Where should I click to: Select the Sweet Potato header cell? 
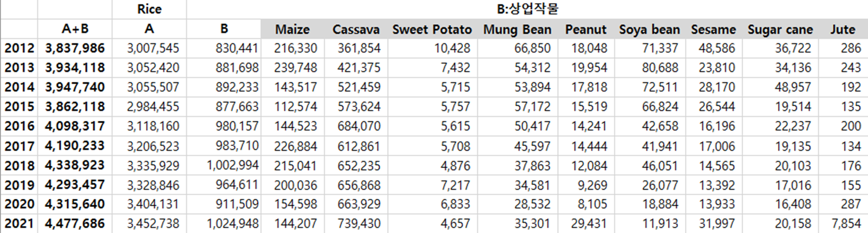(x=433, y=29)
